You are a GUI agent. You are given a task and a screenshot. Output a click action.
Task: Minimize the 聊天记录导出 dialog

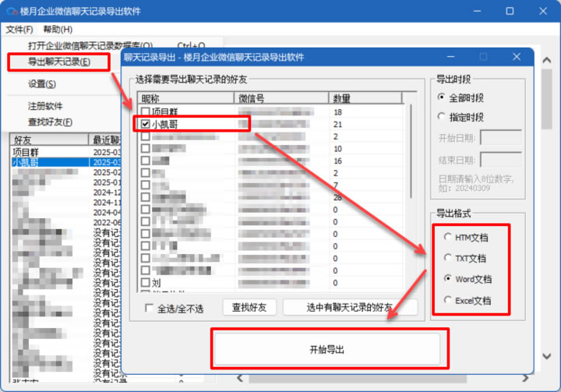click(451, 57)
